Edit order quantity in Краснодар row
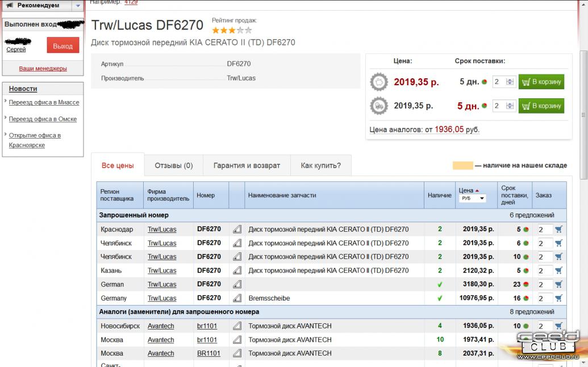The height and width of the screenshot is (367, 588). pyautogui.click(x=545, y=230)
